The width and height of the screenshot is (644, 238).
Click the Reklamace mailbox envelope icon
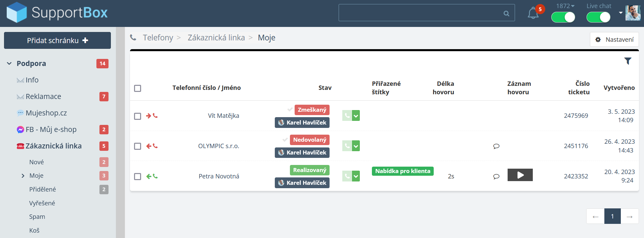pyautogui.click(x=20, y=97)
